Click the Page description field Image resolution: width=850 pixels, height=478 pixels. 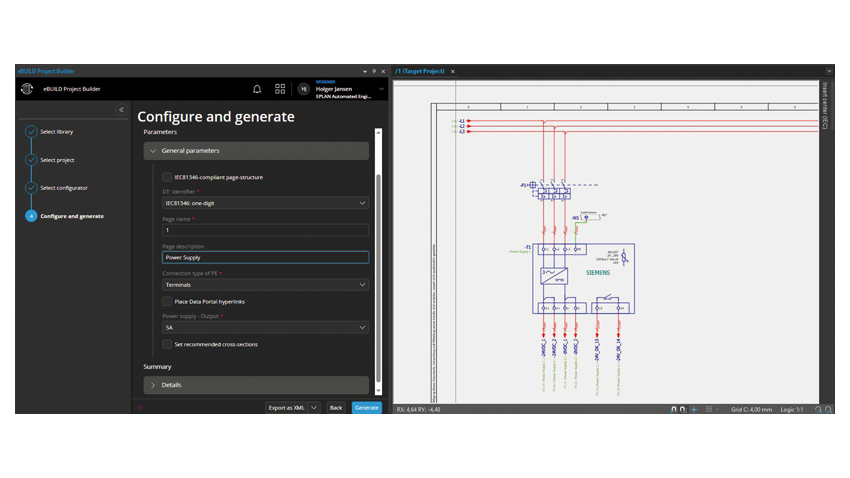[x=266, y=257]
